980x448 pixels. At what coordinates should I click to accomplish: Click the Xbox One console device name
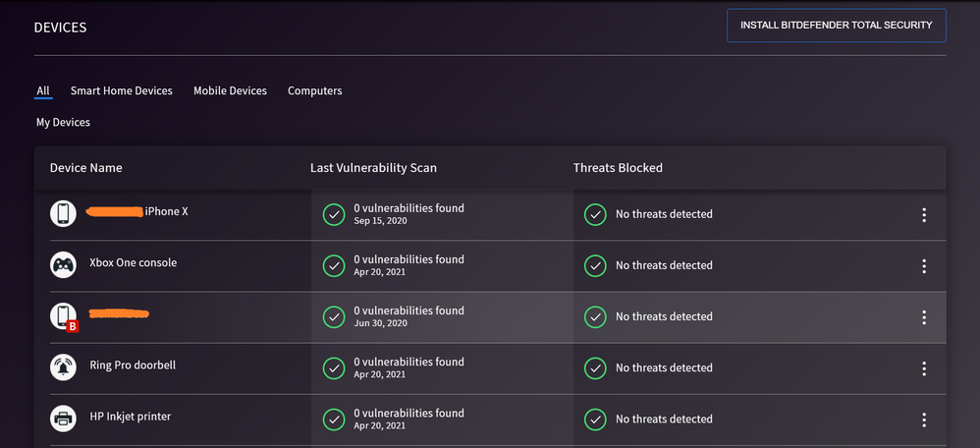[133, 262]
